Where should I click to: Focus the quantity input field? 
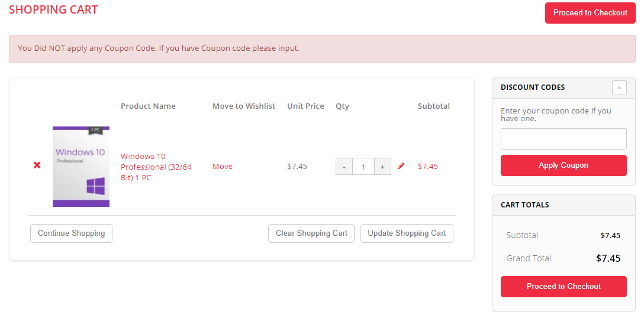363,167
